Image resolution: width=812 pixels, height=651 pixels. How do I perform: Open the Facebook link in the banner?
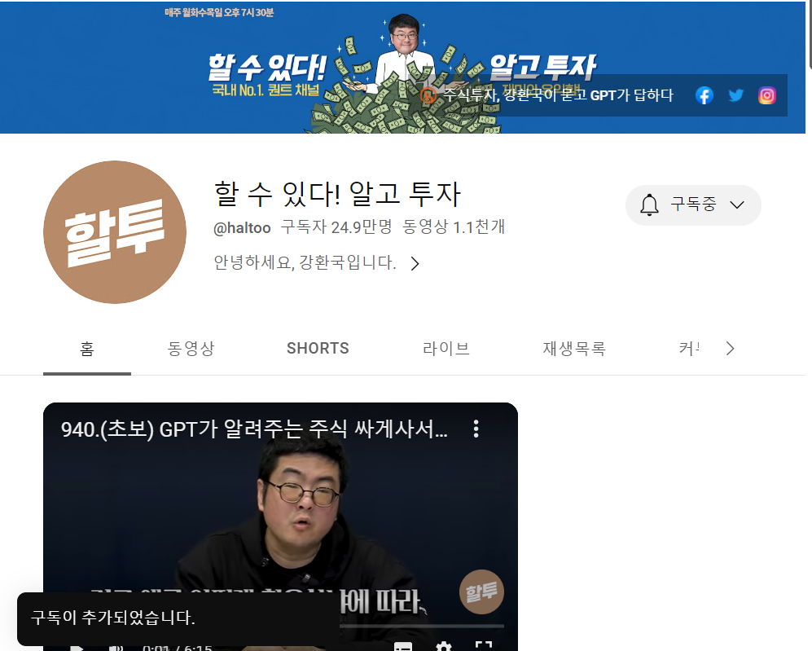[x=704, y=95]
